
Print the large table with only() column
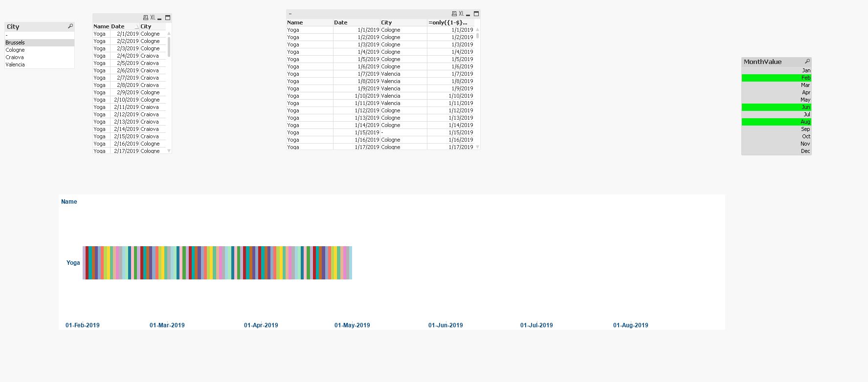(x=454, y=14)
